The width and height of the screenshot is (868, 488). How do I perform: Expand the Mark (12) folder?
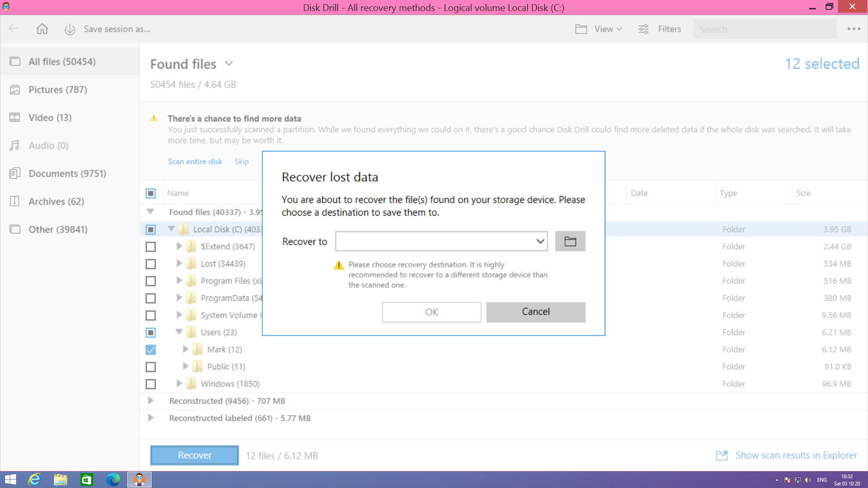click(x=185, y=349)
